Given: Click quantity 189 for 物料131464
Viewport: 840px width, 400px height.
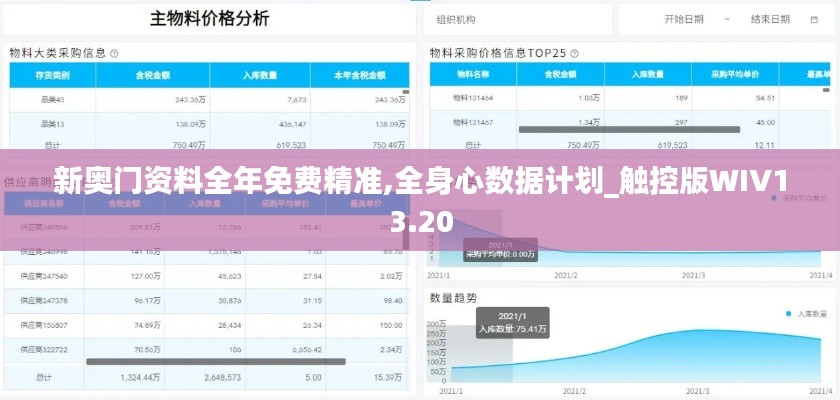Looking at the screenshot, I should coord(681,98).
